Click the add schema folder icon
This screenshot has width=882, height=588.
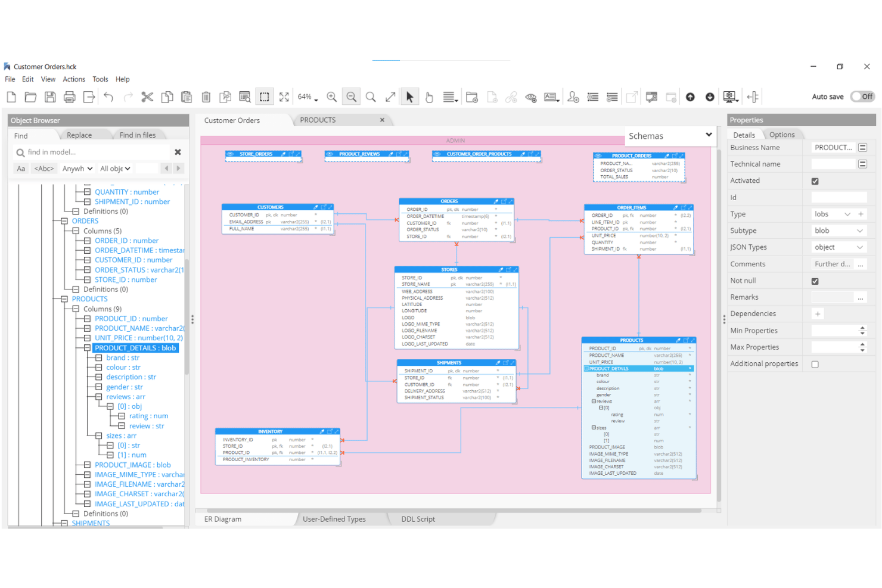(472, 97)
